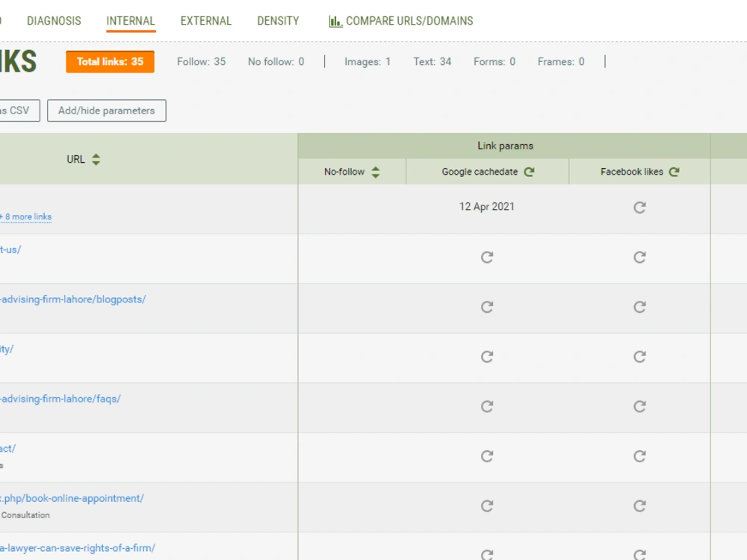The width and height of the screenshot is (747, 560).
Task: Refresh Google cachedate for act/ row
Action: 487,456
